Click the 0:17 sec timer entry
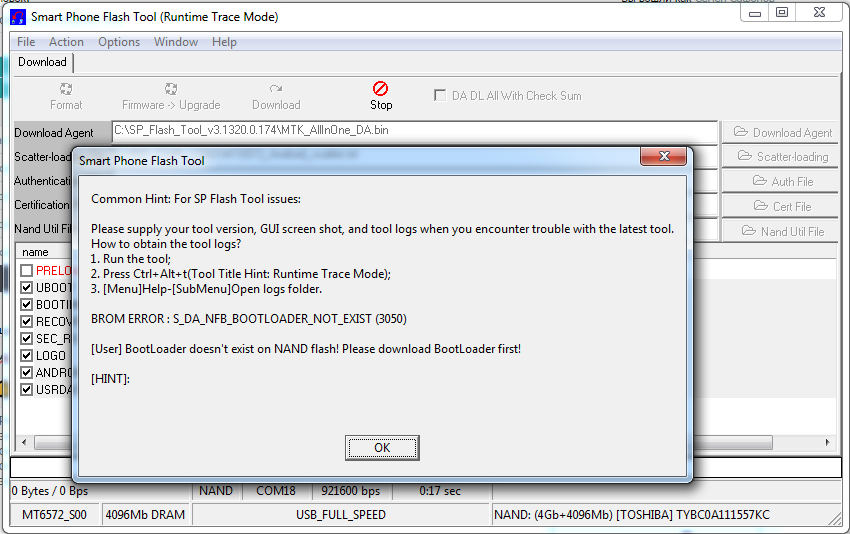 pos(440,491)
